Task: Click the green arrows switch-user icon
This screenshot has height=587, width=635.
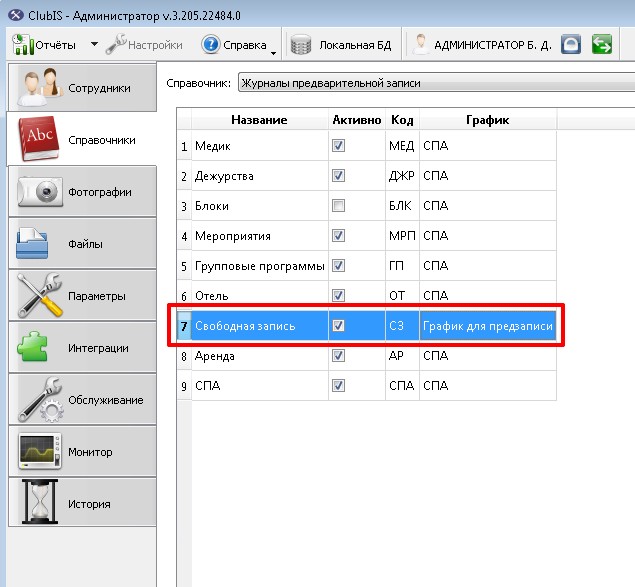Action: [601, 44]
